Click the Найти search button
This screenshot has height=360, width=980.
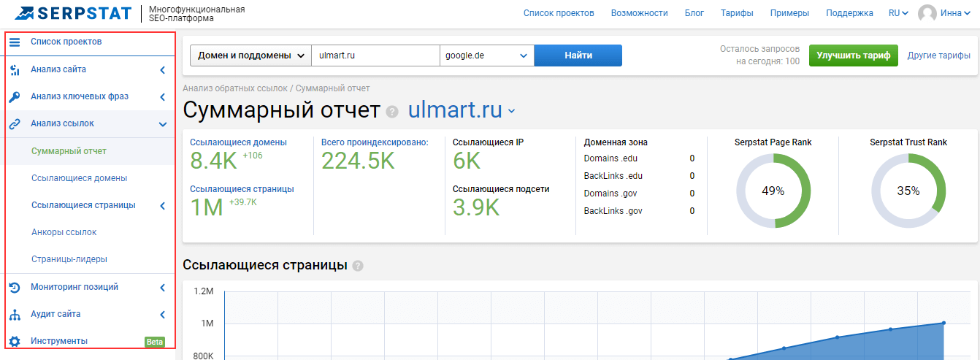pyautogui.click(x=578, y=55)
